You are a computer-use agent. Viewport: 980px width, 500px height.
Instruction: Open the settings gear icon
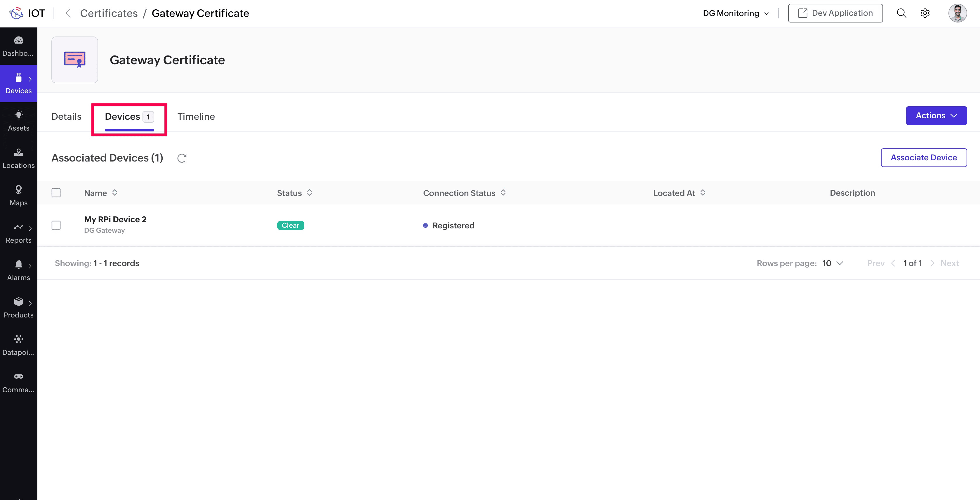coord(925,13)
